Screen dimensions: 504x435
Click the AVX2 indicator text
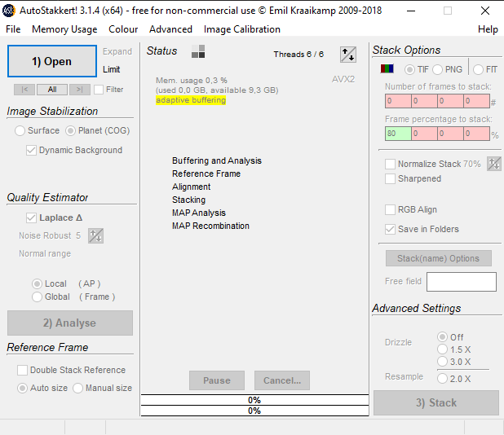coord(343,79)
